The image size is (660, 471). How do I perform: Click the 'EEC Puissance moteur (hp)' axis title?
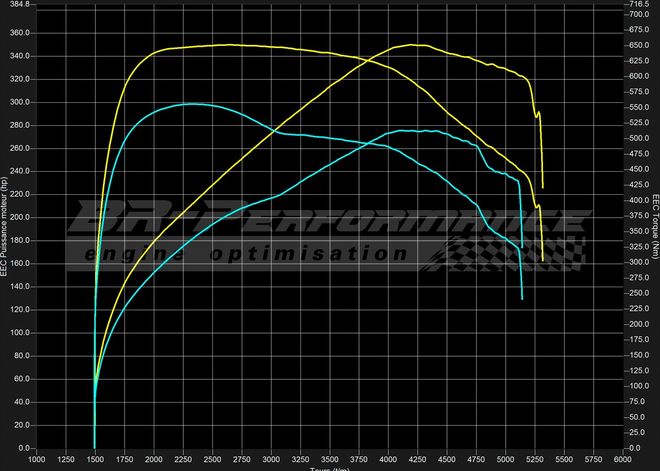coord(6,227)
